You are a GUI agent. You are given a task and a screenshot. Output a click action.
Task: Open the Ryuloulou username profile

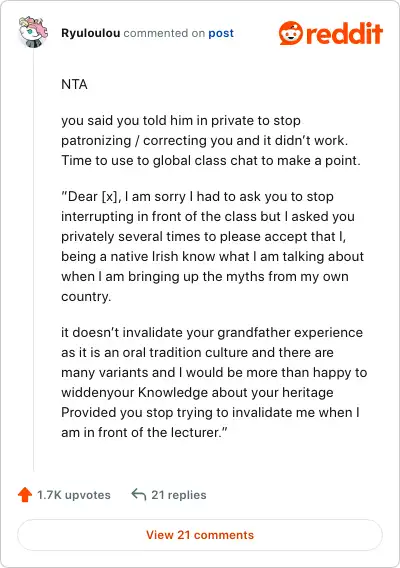91,33
